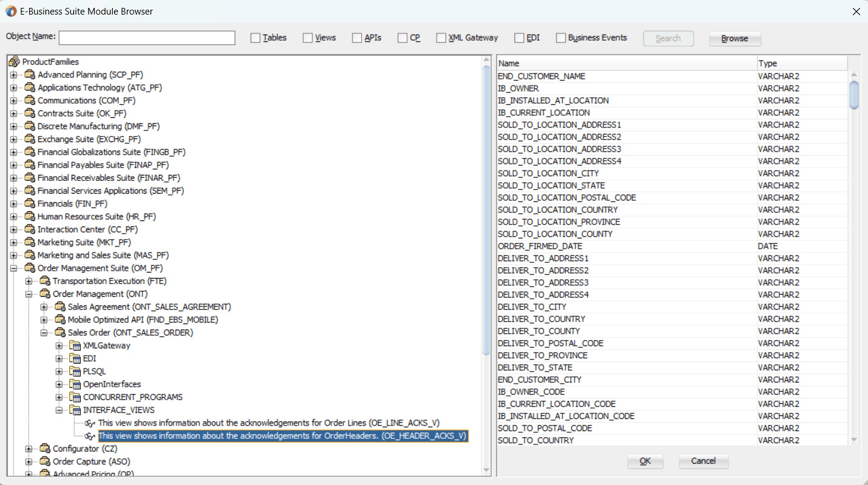
Task: Click the EDI table icon in tree
Action: point(75,359)
